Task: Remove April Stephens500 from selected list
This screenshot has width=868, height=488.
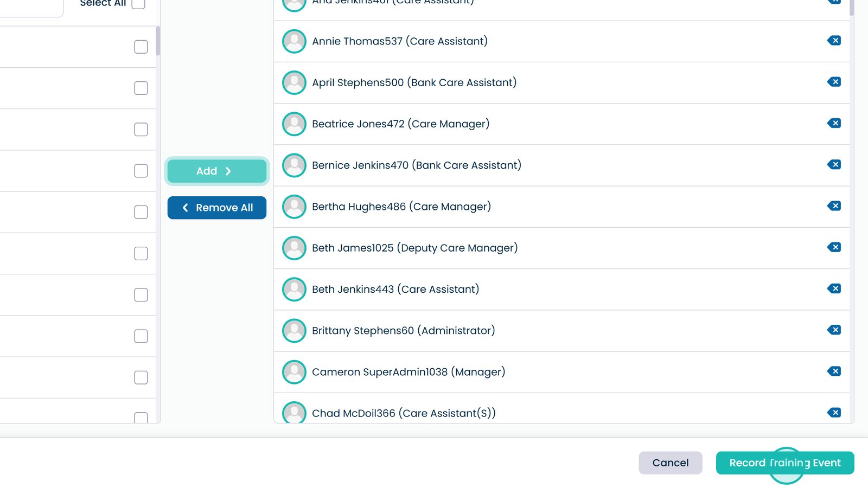Action: pos(834,82)
